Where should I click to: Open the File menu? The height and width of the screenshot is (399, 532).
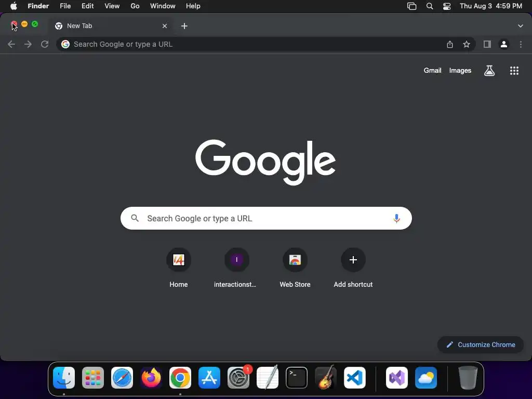[65, 6]
